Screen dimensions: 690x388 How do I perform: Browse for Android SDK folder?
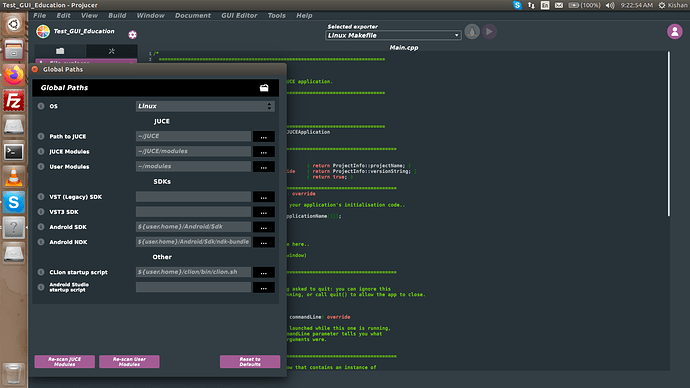[264, 227]
